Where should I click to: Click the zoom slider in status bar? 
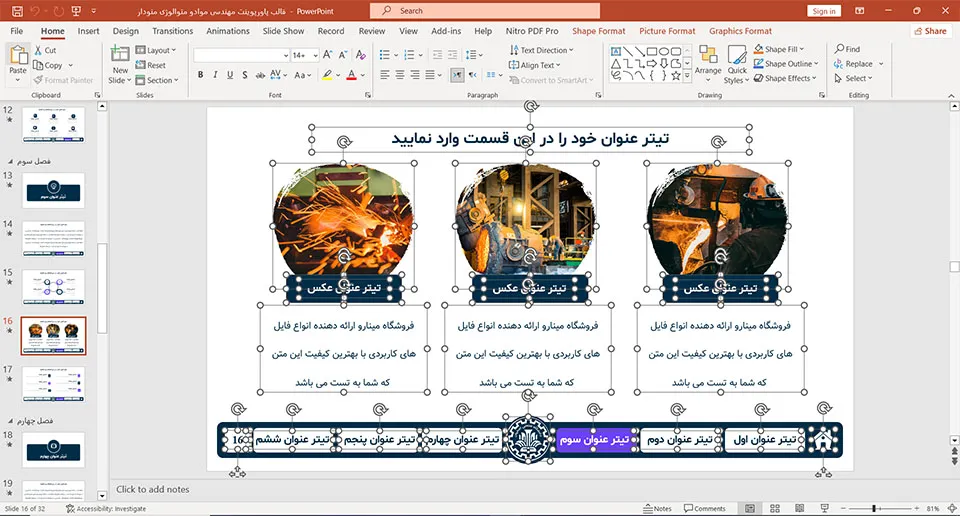[879, 509]
